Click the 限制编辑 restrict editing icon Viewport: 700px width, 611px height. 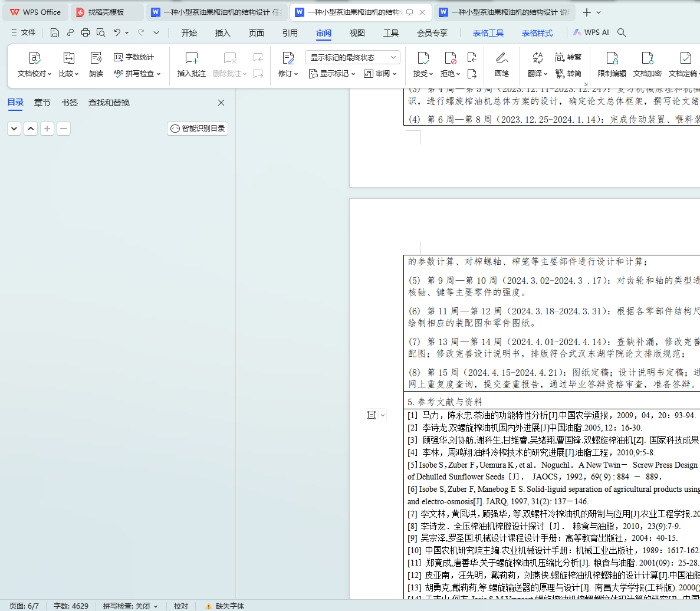(612, 58)
